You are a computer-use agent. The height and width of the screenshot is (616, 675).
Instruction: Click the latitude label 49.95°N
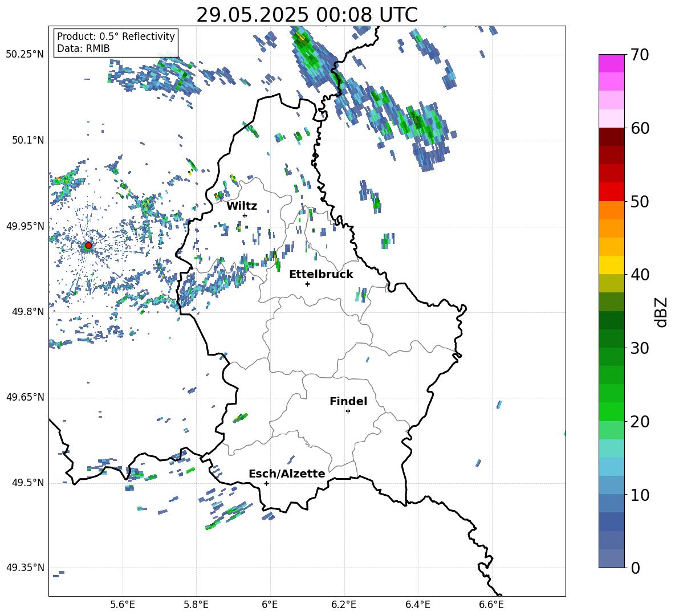pyautogui.click(x=25, y=226)
